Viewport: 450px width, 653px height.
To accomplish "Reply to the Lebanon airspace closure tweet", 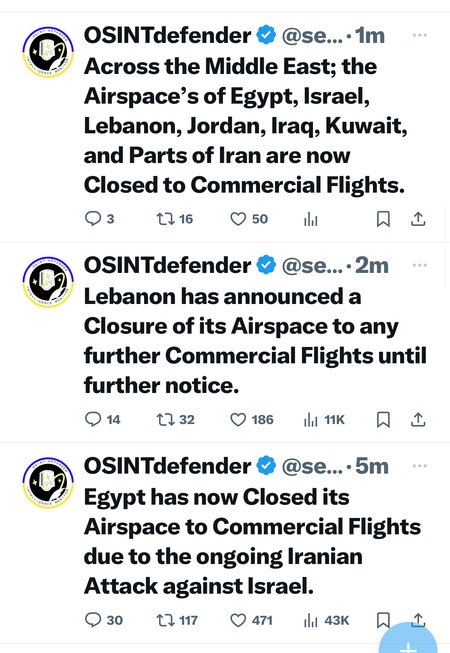I will [102, 419].
